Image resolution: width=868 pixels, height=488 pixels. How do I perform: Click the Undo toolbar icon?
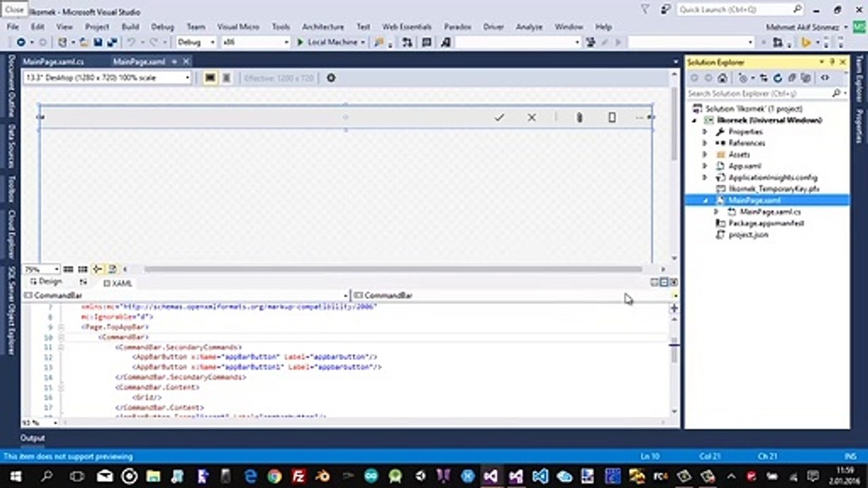132,42
